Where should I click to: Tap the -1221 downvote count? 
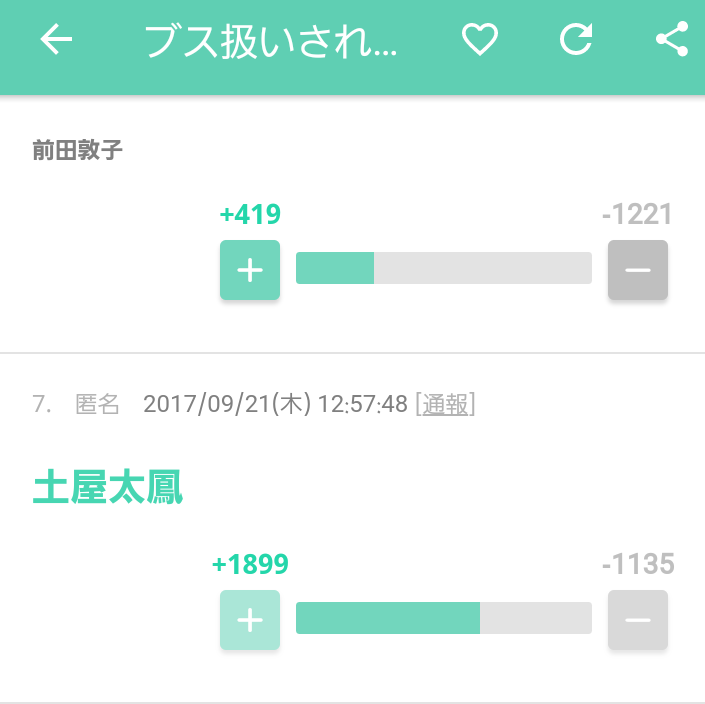(x=637, y=214)
